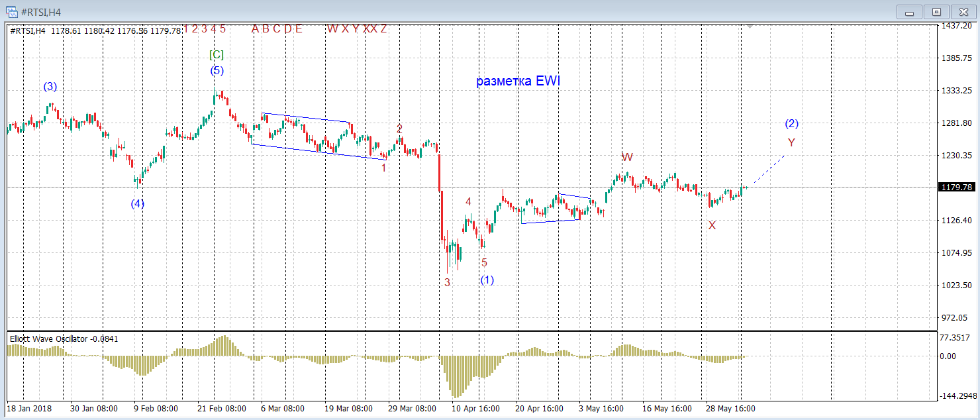Viewport: 980px width, 420px height.
Task: Click the '20 Apr 16:00' time axis label
Action: click(540, 409)
